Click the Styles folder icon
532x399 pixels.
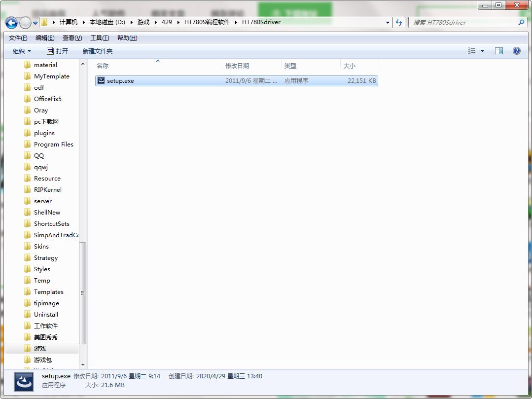coord(28,269)
